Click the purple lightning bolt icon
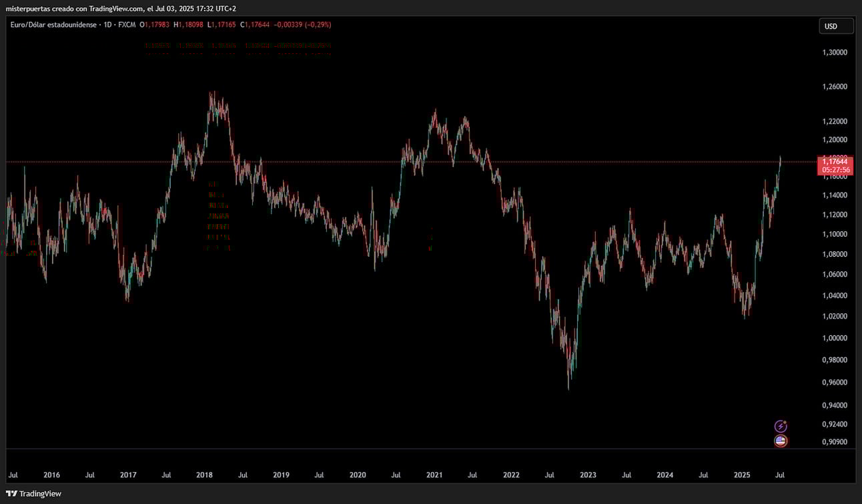The image size is (862, 504). click(781, 426)
